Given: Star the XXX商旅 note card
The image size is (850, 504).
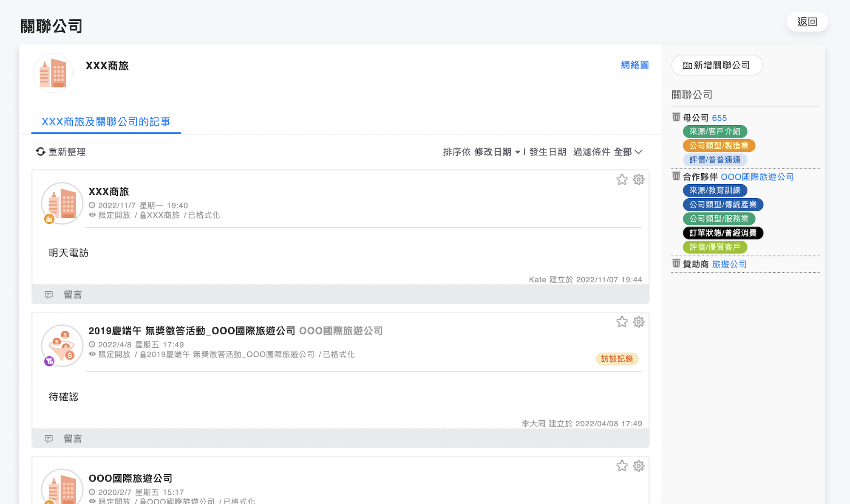Looking at the screenshot, I should click(622, 180).
